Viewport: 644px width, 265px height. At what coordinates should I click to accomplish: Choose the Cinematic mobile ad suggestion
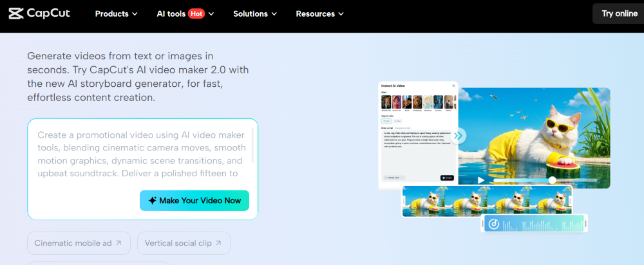click(79, 243)
